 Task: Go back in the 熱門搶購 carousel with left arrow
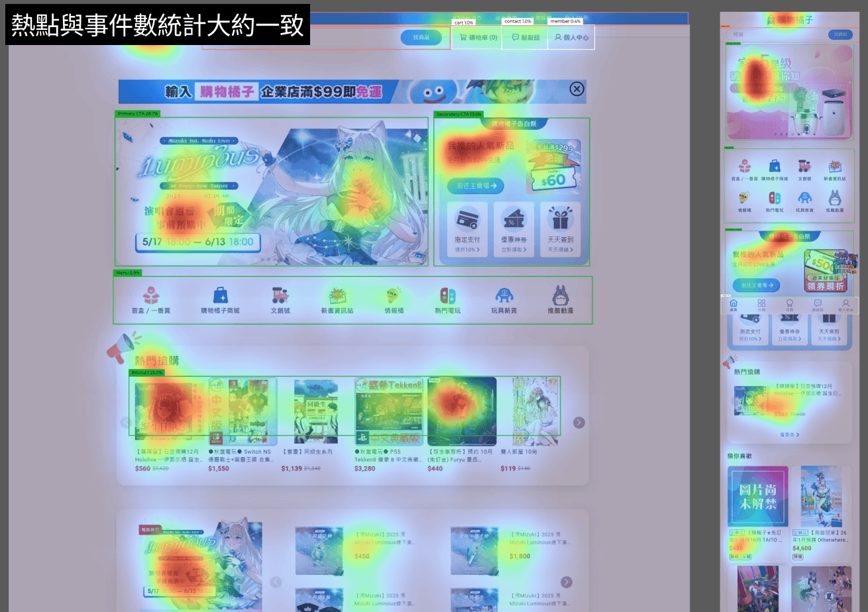pos(126,423)
